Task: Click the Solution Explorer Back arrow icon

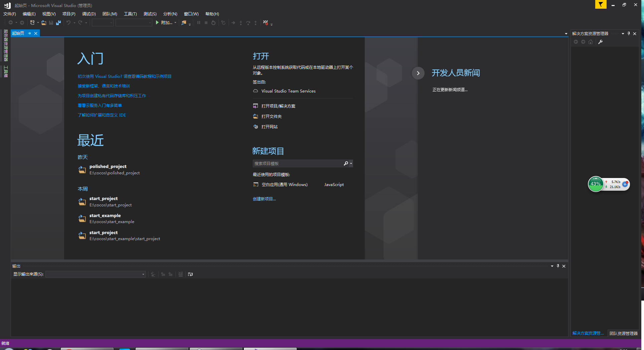Action: (576, 42)
